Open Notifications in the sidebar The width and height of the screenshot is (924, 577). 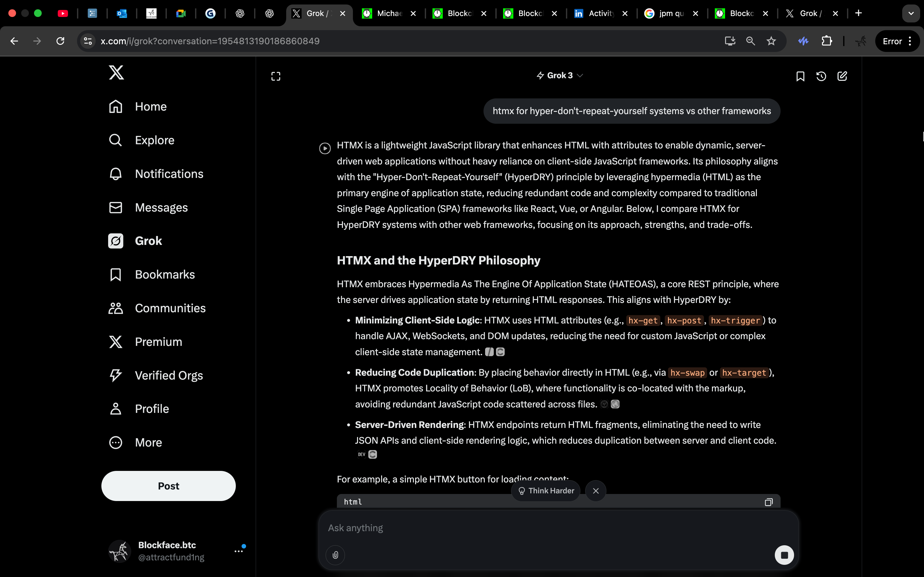point(169,174)
